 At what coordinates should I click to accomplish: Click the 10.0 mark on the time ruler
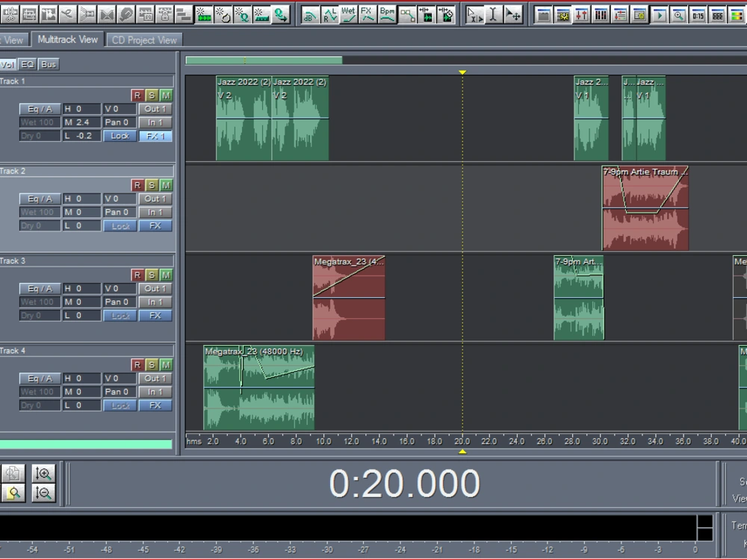point(323,441)
